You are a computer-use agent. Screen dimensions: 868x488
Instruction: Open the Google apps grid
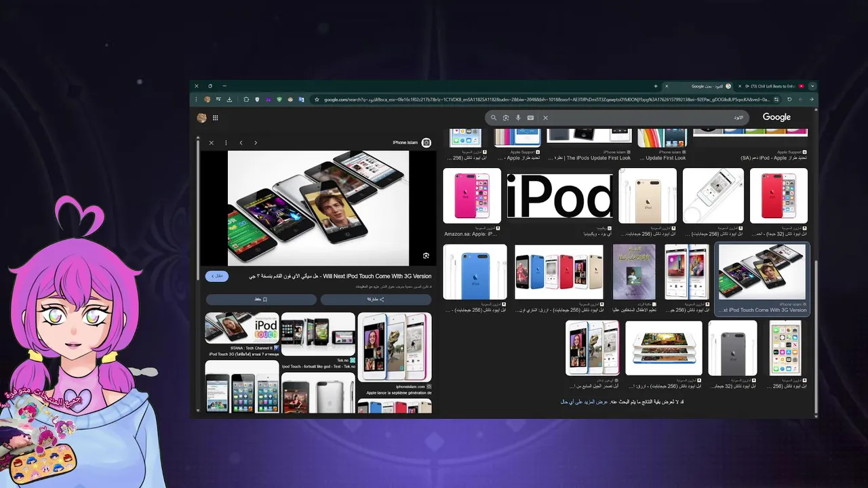(215, 118)
